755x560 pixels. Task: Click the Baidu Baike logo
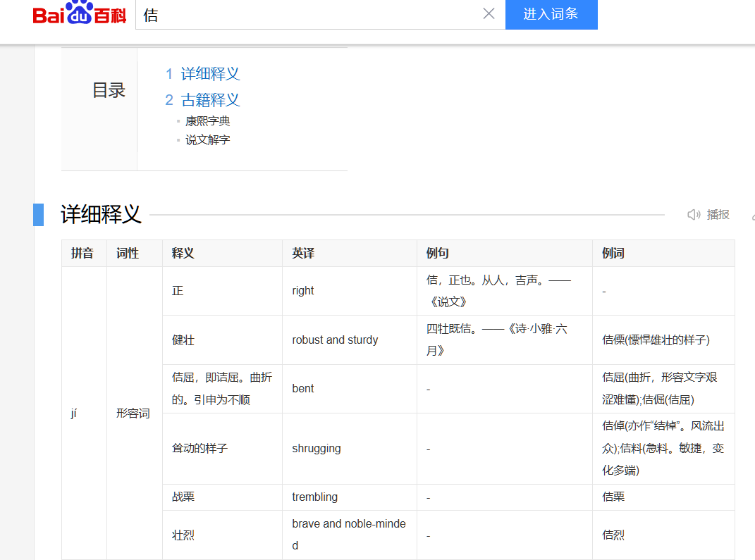(x=80, y=13)
